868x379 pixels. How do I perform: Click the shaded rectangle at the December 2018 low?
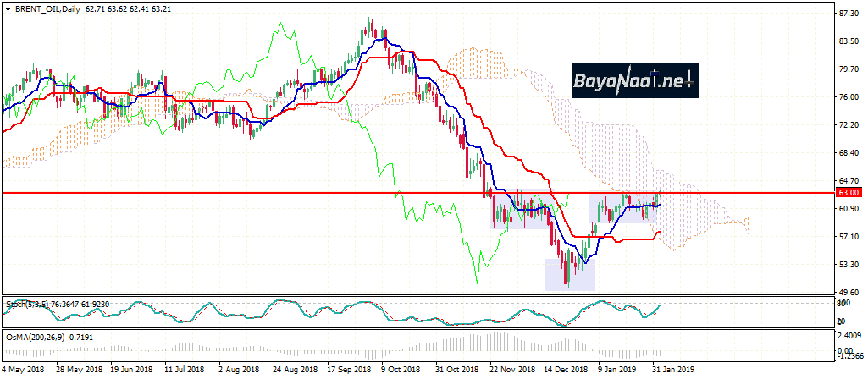click(x=569, y=275)
